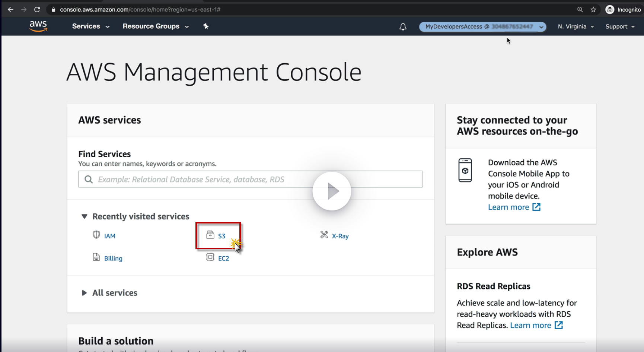Open the N. Virginia region selector
The image size is (644, 352).
point(576,27)
